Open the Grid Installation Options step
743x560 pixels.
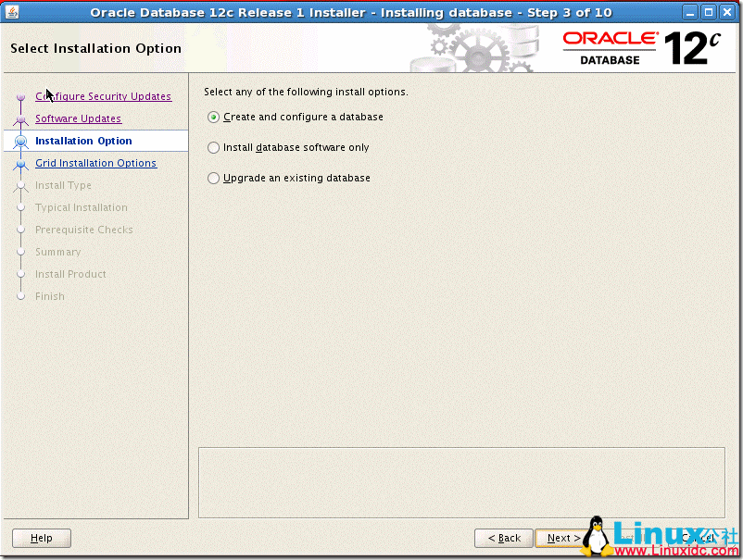tap(95, 163)
